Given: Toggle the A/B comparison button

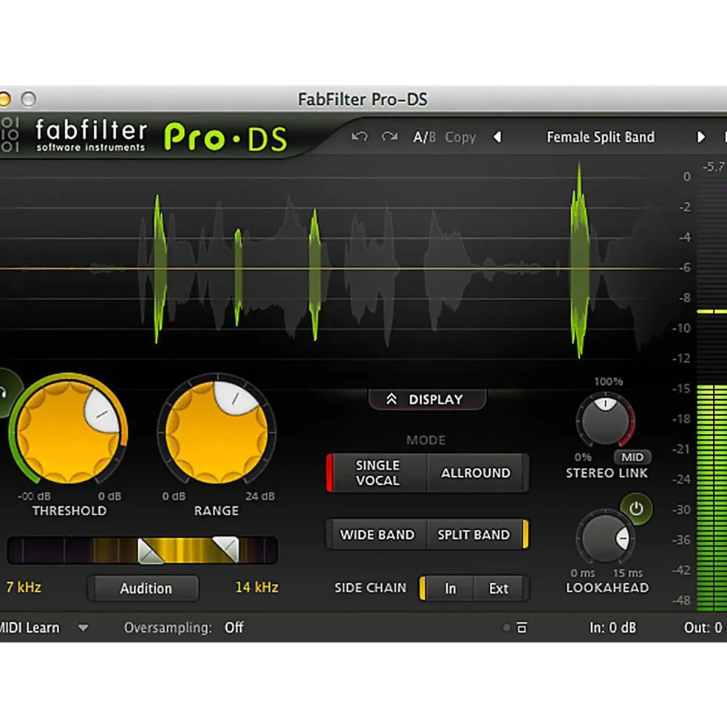Looking at the screenshot, I should click(x=424, y=137).
